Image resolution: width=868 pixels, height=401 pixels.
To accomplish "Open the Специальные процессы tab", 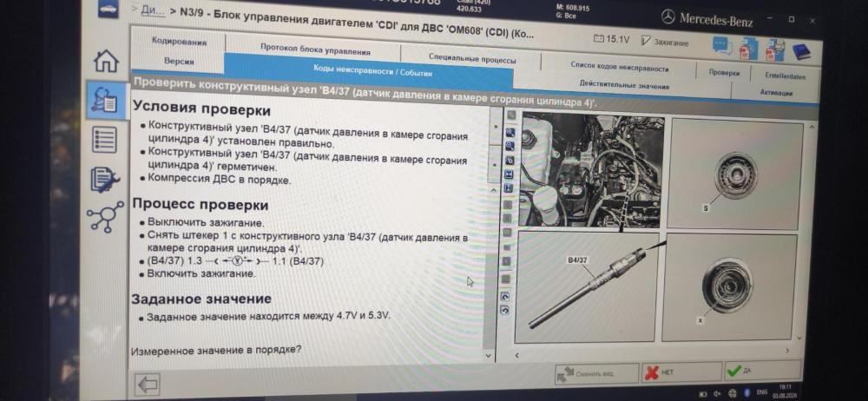I will pos(471,58).
